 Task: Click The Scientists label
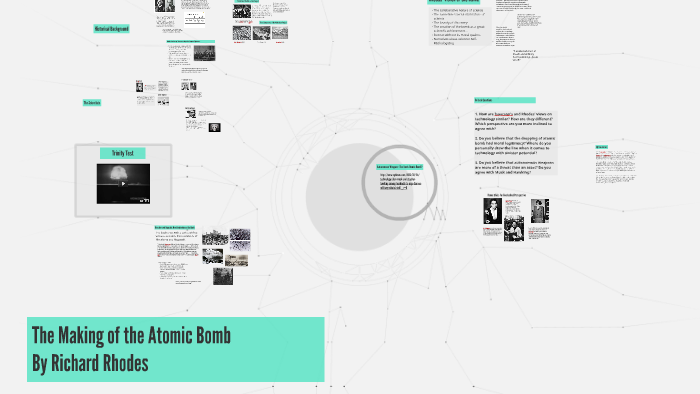(92, 103)
